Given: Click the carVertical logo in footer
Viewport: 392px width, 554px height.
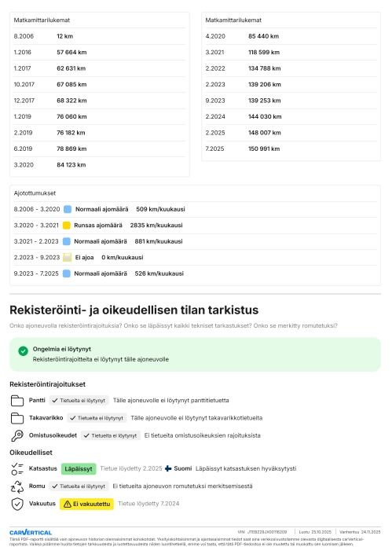Looking at the screenshot, I should (31, 532).
